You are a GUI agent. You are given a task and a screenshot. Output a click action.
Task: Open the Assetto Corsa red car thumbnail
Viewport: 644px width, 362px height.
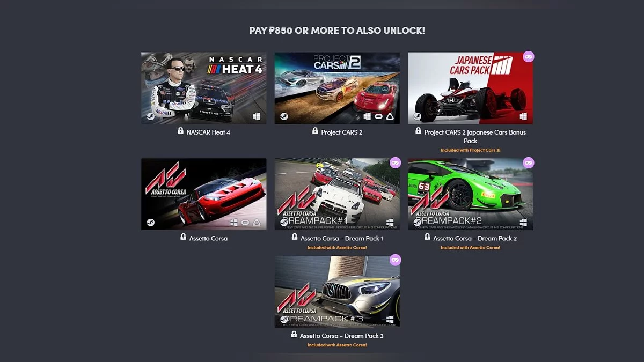(204, 194)
